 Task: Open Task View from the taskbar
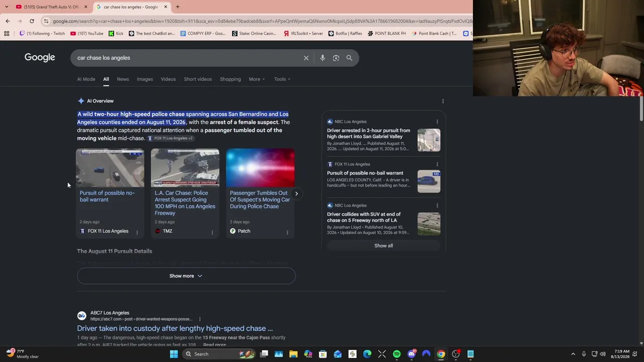coord(264,354)
